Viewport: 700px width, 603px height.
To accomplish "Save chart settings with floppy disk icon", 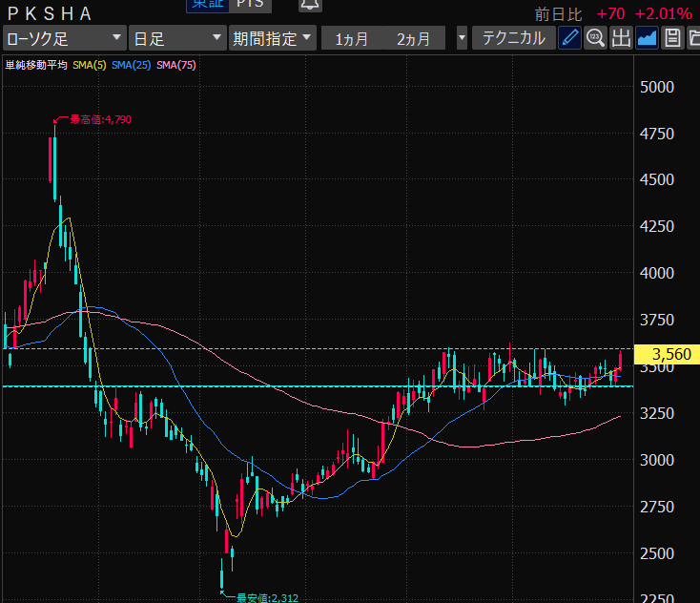I will pos(672,38).
